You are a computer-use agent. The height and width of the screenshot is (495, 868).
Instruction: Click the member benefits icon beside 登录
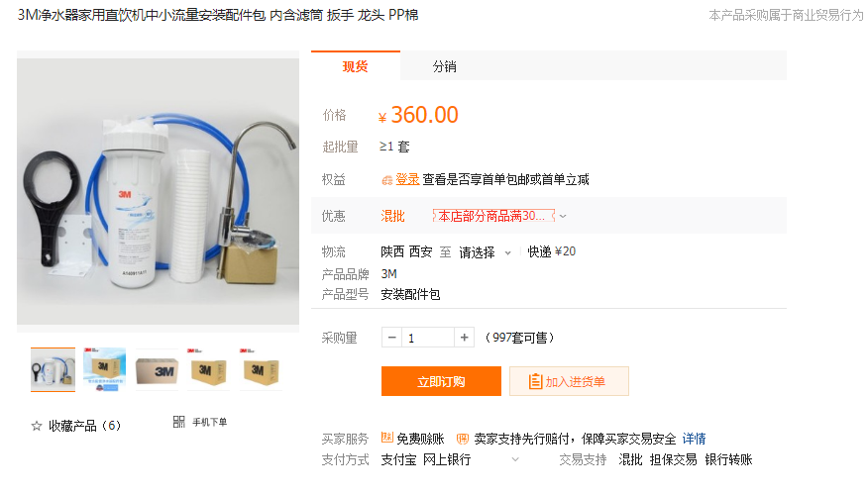click(387, 180)
